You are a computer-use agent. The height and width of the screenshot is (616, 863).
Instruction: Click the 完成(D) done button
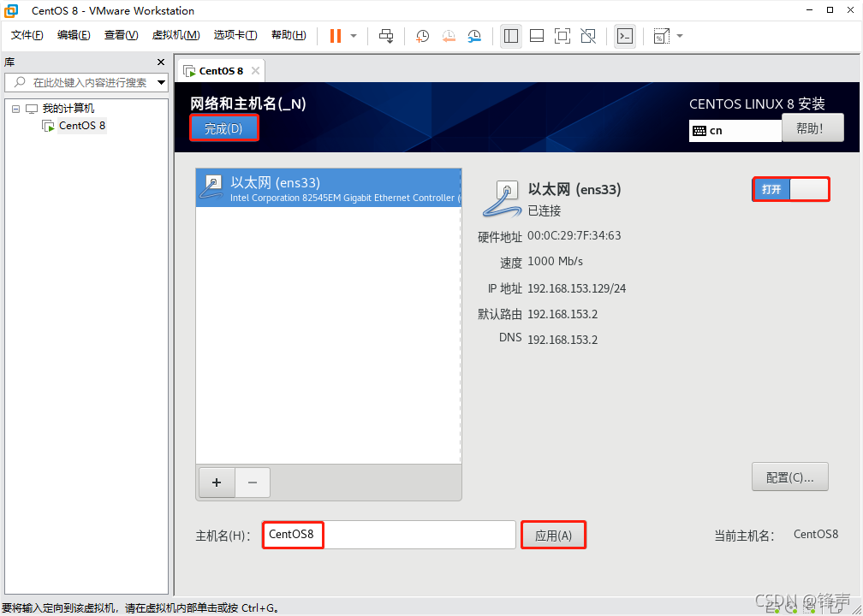tap(223, 128)
